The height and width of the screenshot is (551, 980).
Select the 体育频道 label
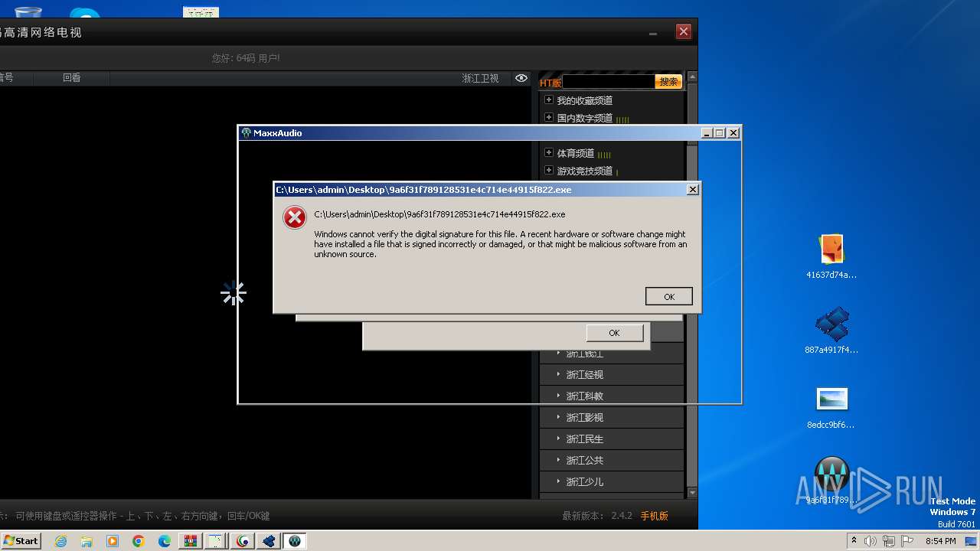pyautogui.click(x=576, y=153)
